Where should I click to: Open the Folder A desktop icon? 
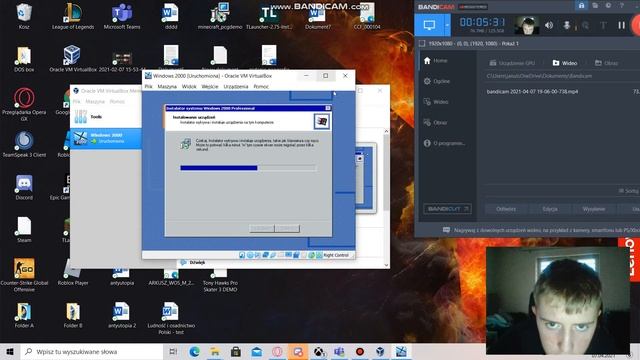tap(24, 315)
